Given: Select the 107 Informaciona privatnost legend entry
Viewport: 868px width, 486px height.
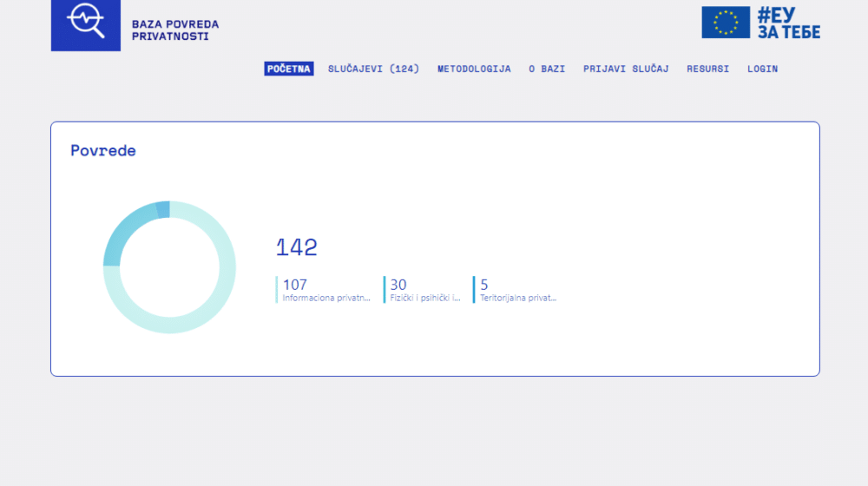Looking at the screenshot, I should pyautogui.click(x=325, y=290).
